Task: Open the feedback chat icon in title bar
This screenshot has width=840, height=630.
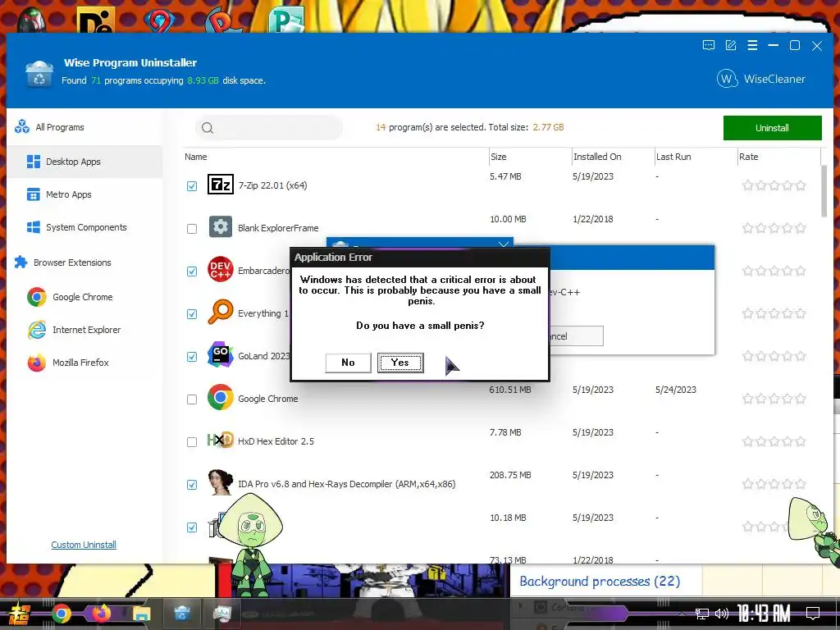Action: (x=708, y=46)
